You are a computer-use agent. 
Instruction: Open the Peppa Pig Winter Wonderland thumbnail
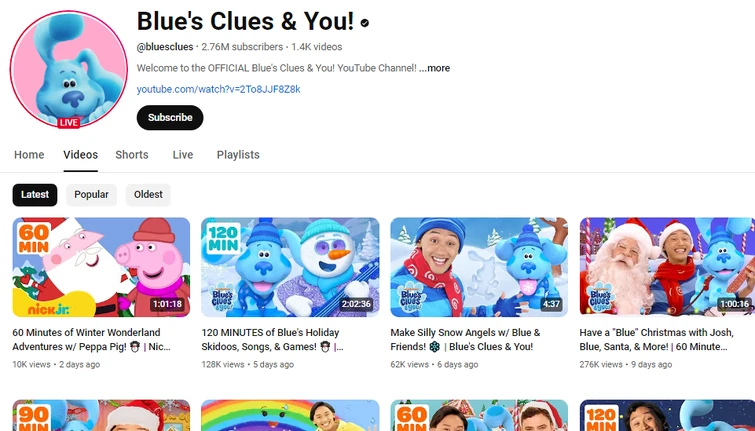point(101,267)
